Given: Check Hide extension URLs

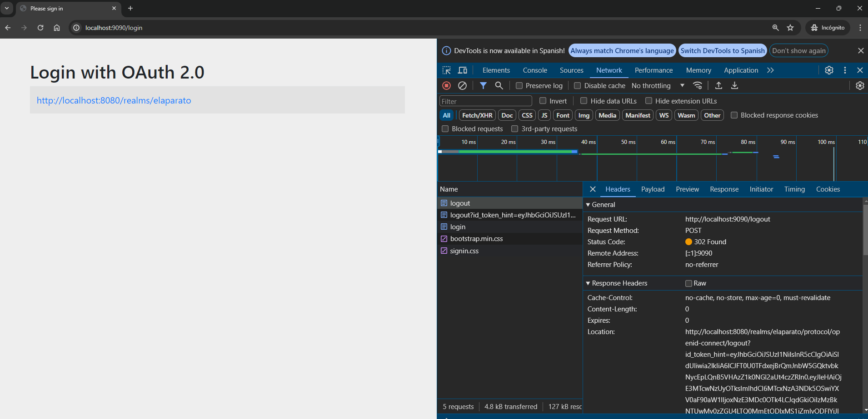Looking at the screenshot, I should click(649, 101).
